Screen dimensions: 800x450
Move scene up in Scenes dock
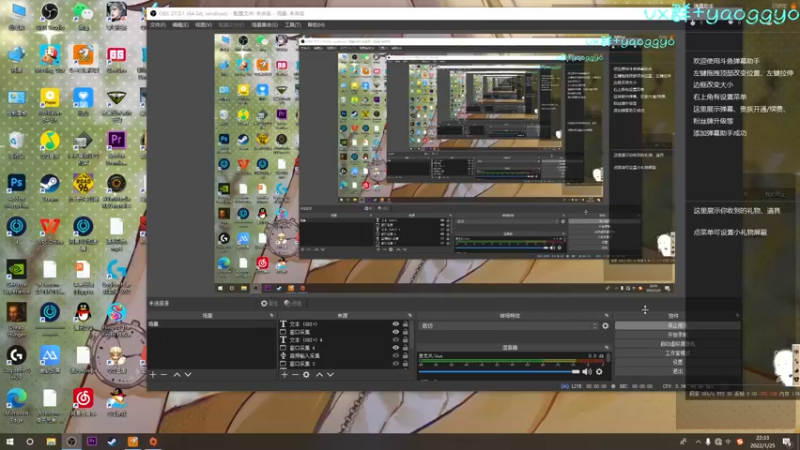pyautogui.click(x=177, y=374)
